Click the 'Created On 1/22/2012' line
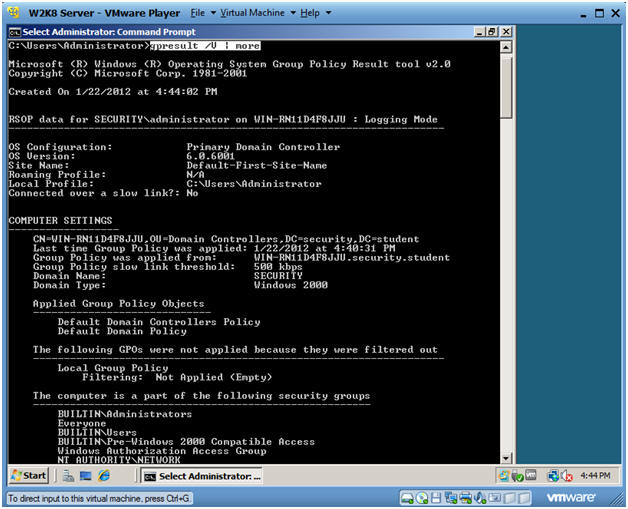This screenshot has width=628, height=509. (113, 92)
